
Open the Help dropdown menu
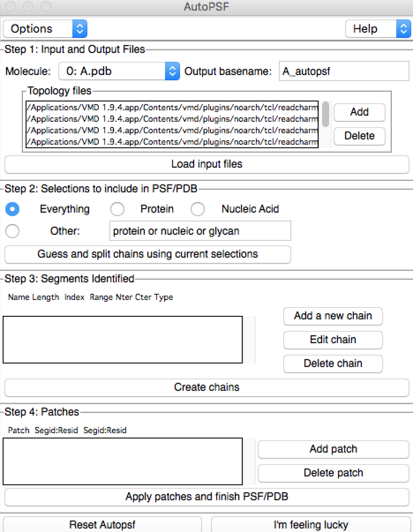tap(378, 29)
